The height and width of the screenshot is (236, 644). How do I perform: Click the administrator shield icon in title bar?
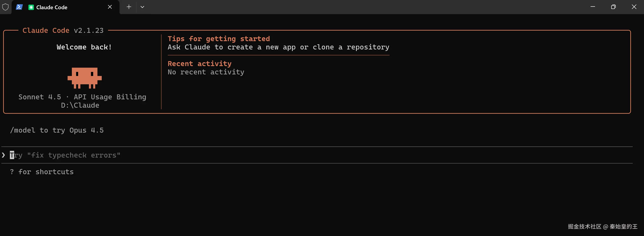[5, 7]
